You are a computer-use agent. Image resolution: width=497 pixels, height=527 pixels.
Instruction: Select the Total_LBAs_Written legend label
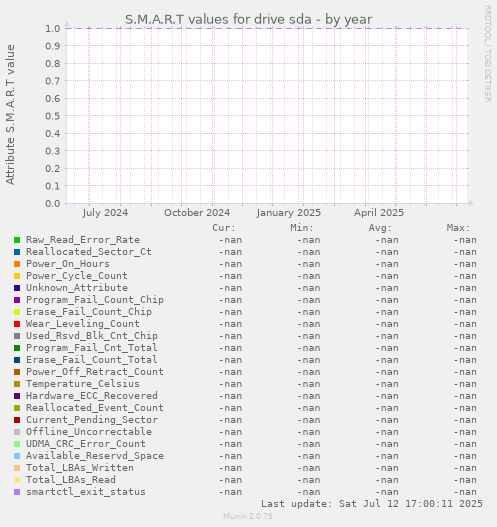tap(80, 468)
